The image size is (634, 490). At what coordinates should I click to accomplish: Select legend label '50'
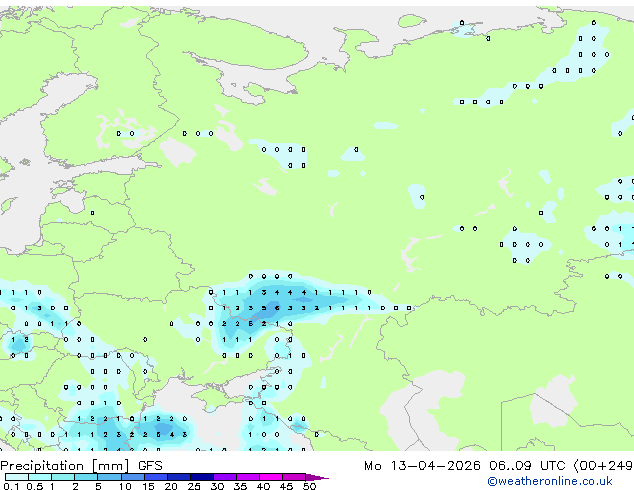pos(309,486)
